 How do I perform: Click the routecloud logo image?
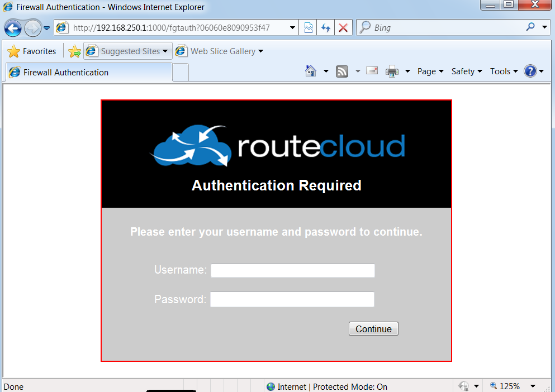tap(278, 146)
